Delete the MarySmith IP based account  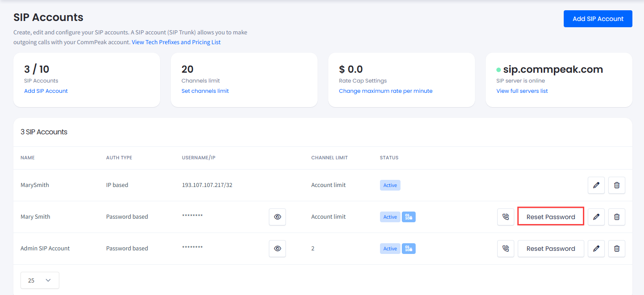(616, 185)
